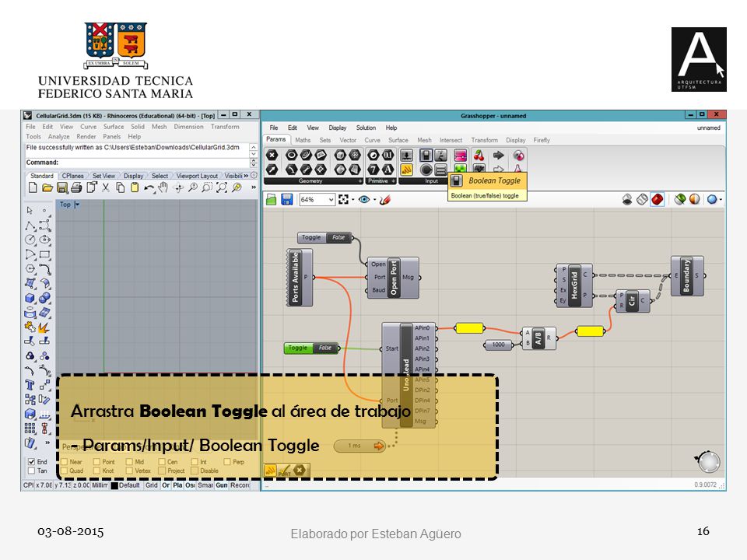The image size is (747, 560).
Task: Click the round Button icon in Input panel
Action: pyautogui.click(x=426, y=169)
